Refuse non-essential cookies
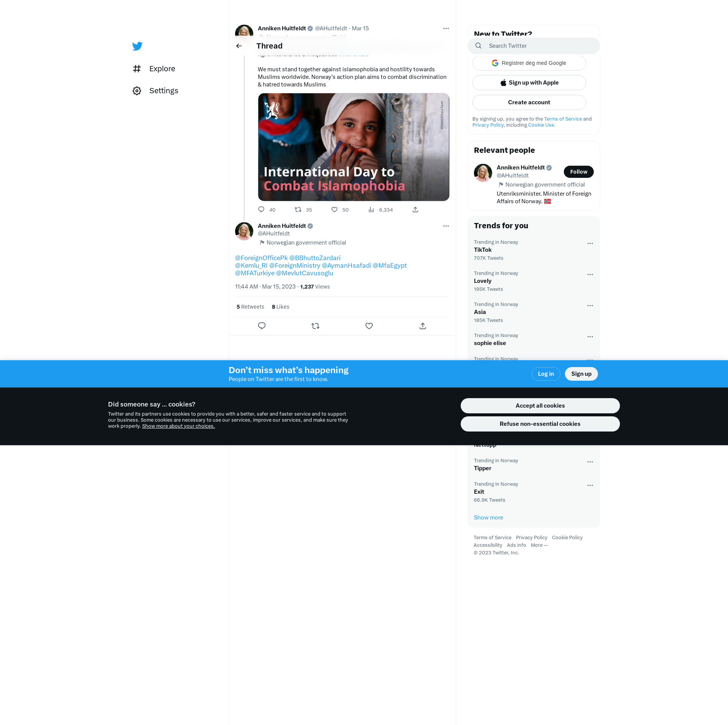 [540, 424]
